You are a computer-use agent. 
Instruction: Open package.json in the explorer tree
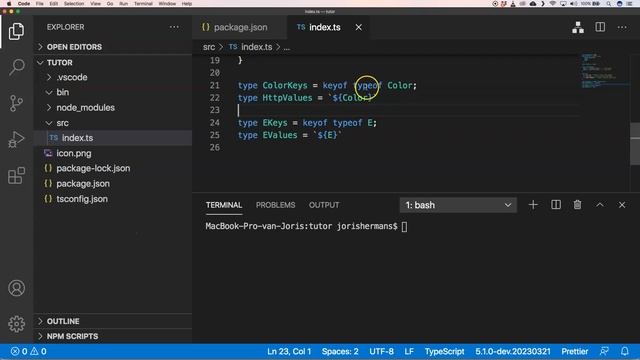pyautogui.click(x=113, y=184)
